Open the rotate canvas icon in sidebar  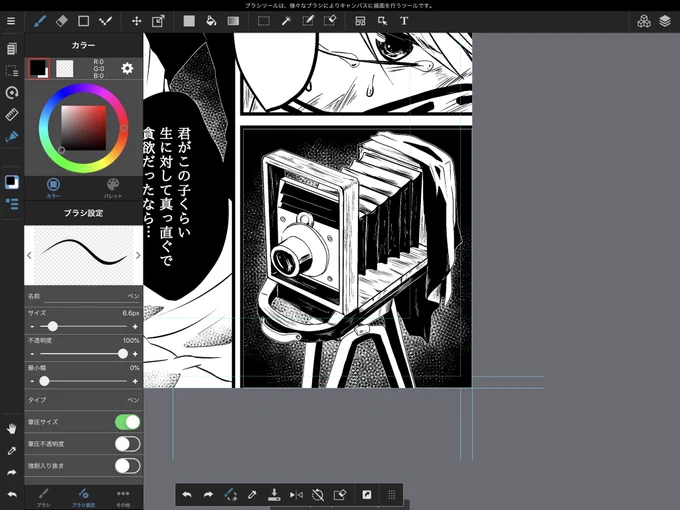point(12,92)
